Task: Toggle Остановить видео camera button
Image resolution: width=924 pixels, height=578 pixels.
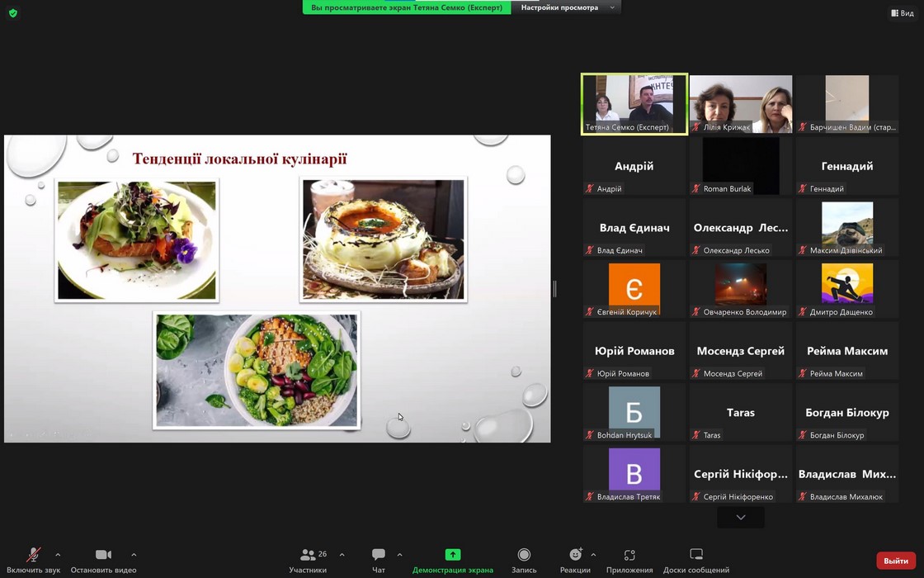Action: [103, 560]
